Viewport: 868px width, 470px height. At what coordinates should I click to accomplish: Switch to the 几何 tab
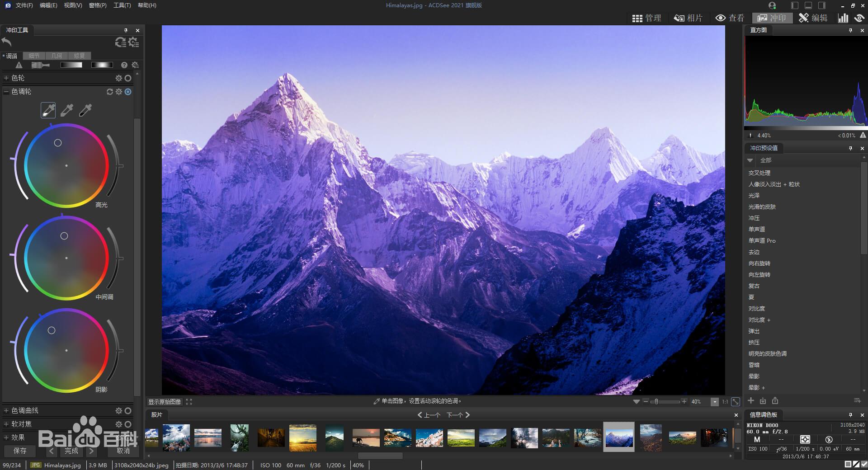(57, 56)
